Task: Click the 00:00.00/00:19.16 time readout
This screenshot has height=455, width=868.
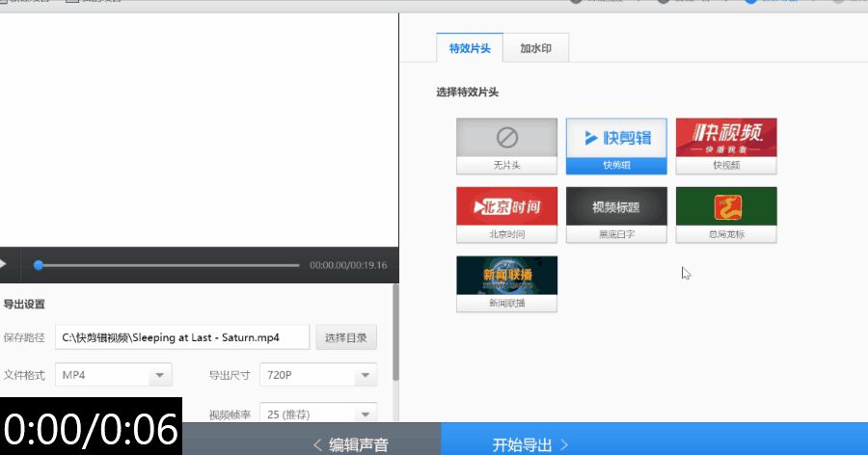Action: coord(348,265)
